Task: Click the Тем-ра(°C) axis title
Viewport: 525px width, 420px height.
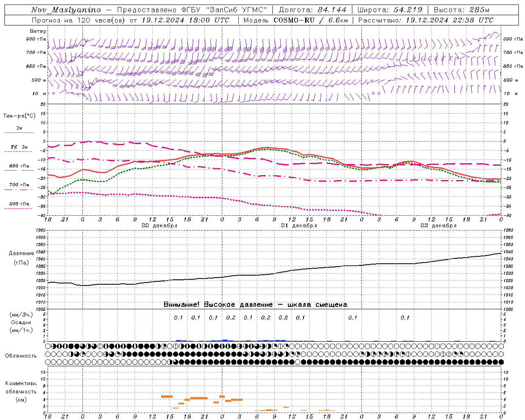Action: click(x=19, y=116)
